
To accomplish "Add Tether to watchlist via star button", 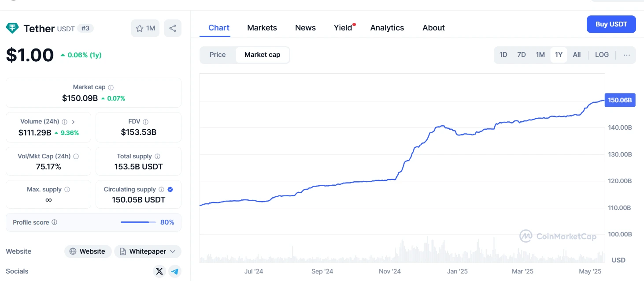I will click(x=145, y=28).
